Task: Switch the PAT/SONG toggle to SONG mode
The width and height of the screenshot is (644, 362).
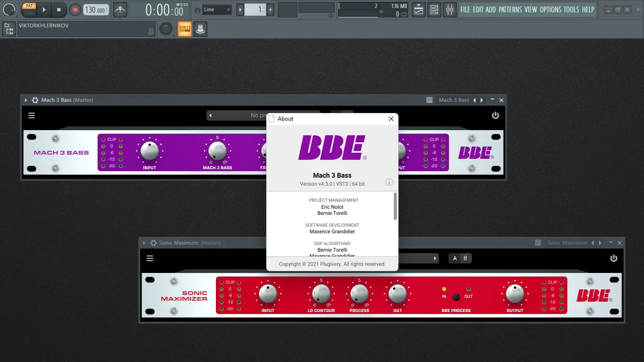Action: [x=29, y=12]
